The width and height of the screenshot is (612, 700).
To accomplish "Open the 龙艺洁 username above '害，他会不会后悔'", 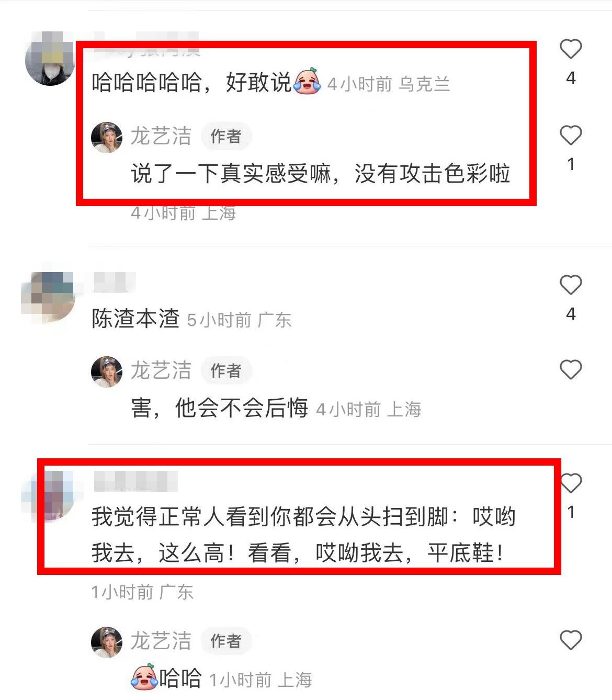I will pos(161,371).
